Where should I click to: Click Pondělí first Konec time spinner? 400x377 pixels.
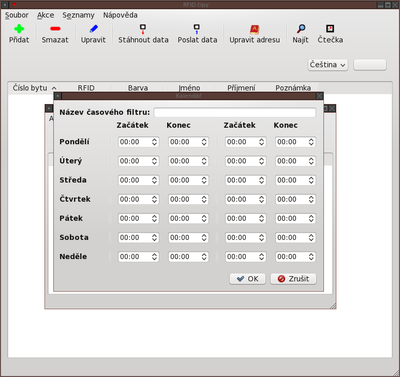click(188, 142)
